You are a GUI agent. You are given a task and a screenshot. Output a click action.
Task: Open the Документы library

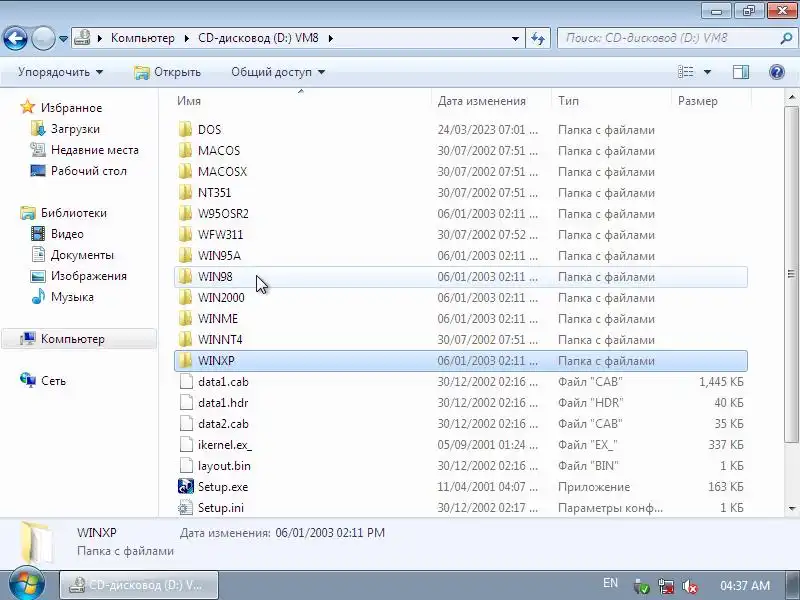(x=82, y=255)
